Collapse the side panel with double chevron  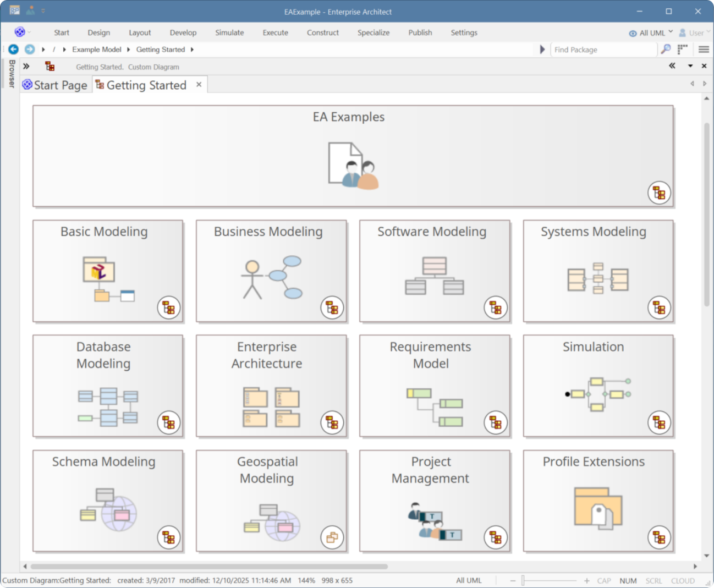pyautogui.click(x=672, y=66)
